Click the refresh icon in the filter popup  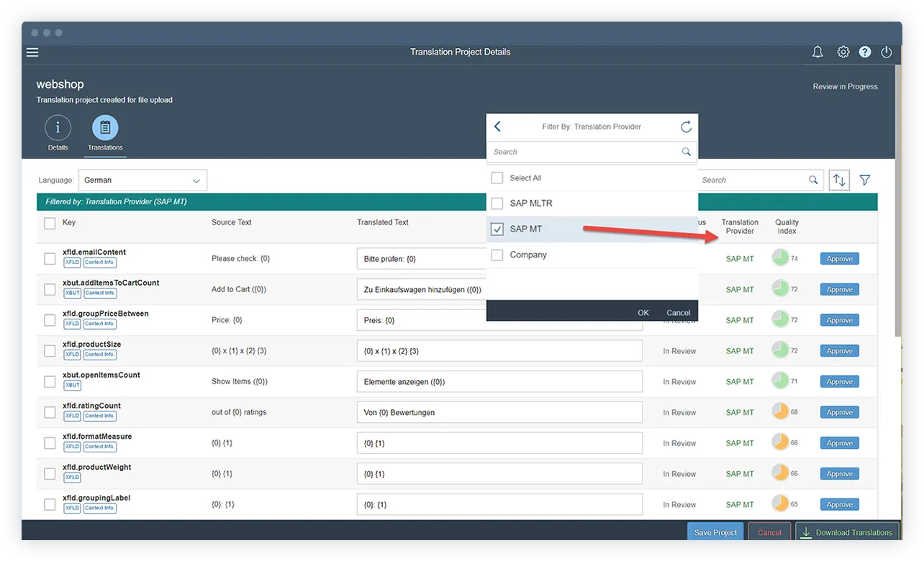(685, 127)
